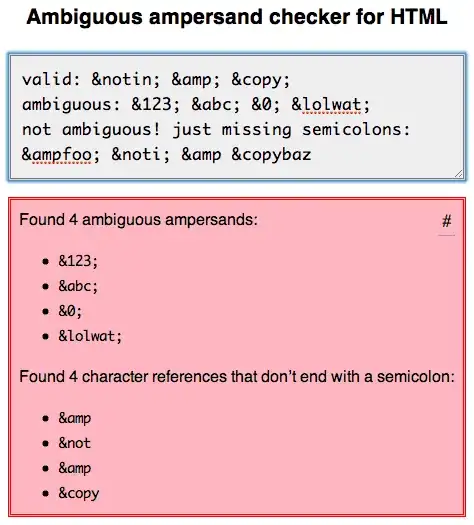Click the 'character references that don't end' message
Screen dimensions: 474x525
click(x=237, y=377)
